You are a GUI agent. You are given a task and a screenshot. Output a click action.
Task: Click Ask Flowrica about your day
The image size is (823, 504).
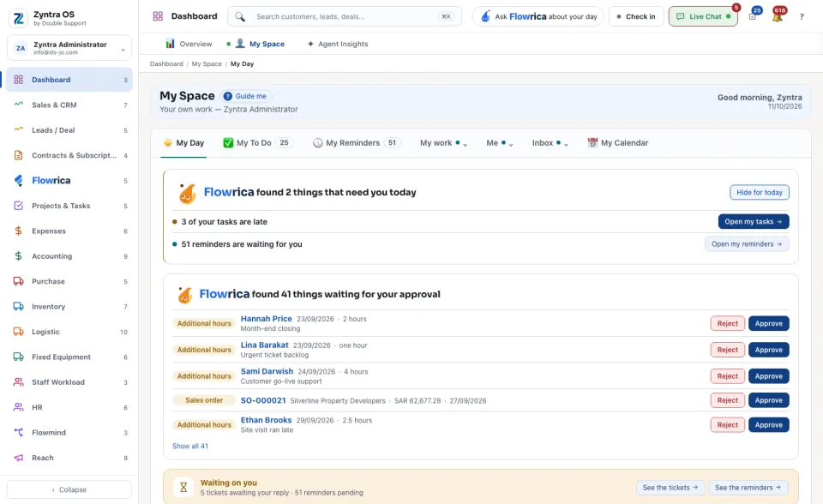(x=538, y=16)
